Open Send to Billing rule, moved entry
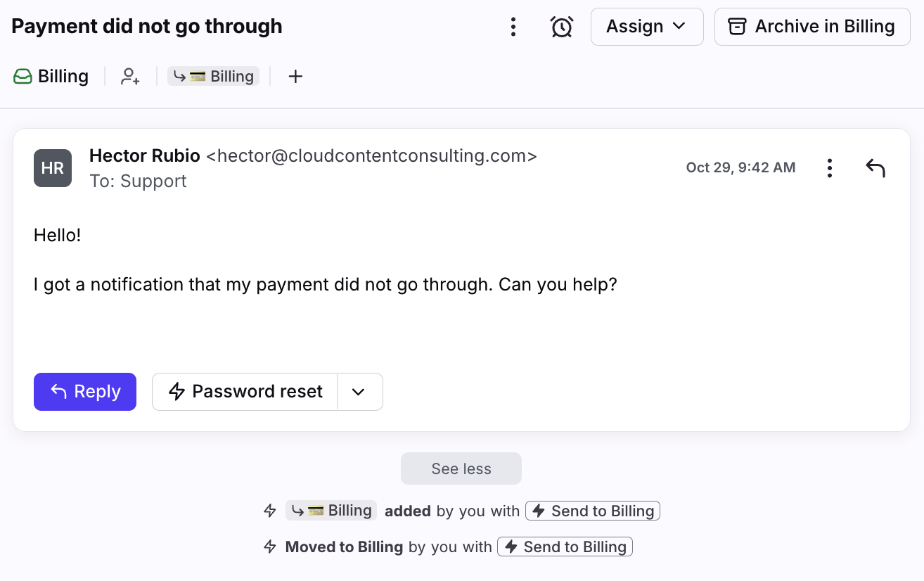This screenshot has width=924, height=581. point(565,547)
